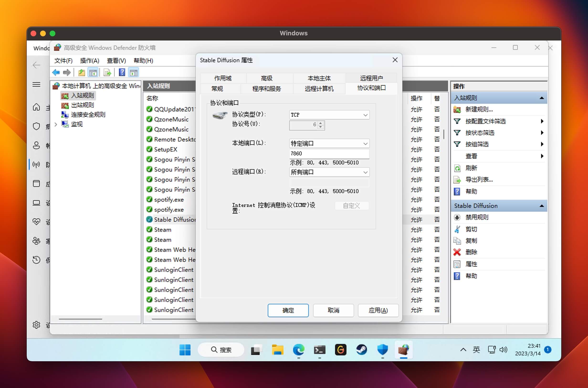Increase the protocol number stepper

point(320,123)
